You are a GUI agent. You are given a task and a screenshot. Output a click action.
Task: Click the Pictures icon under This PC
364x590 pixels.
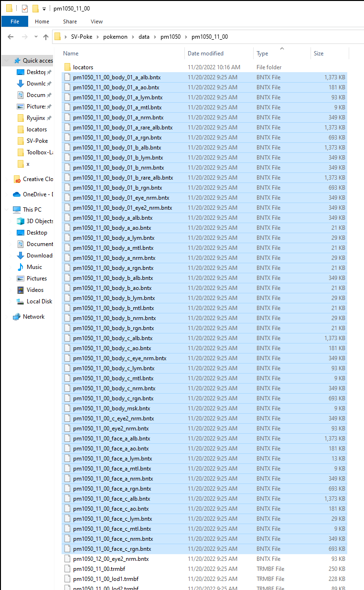click(x=21, y=279)
